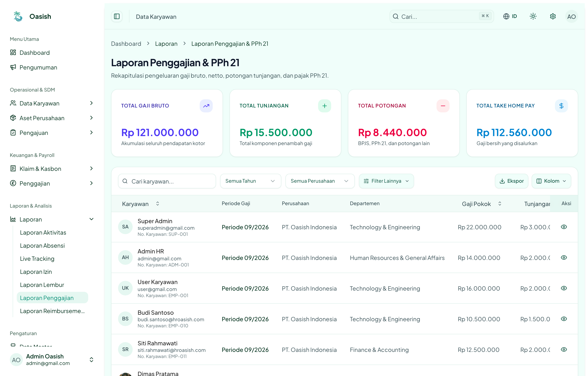Open the Semua Perusahaan dropdown

pos(320,181)
